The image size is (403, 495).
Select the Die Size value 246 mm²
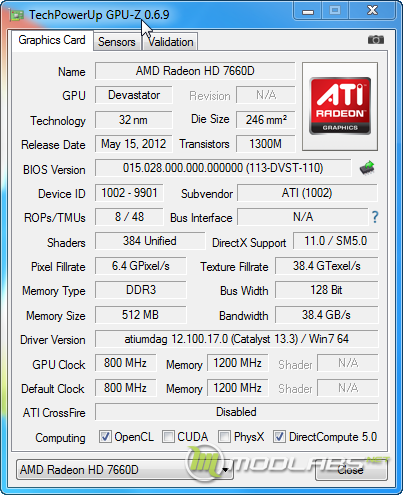(x=266, y=120)
